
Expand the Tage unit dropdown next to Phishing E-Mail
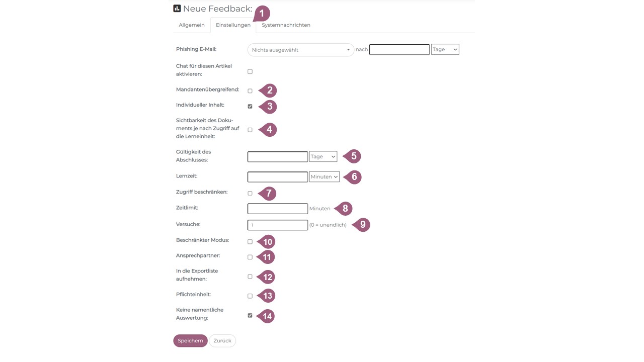(445, 49)
